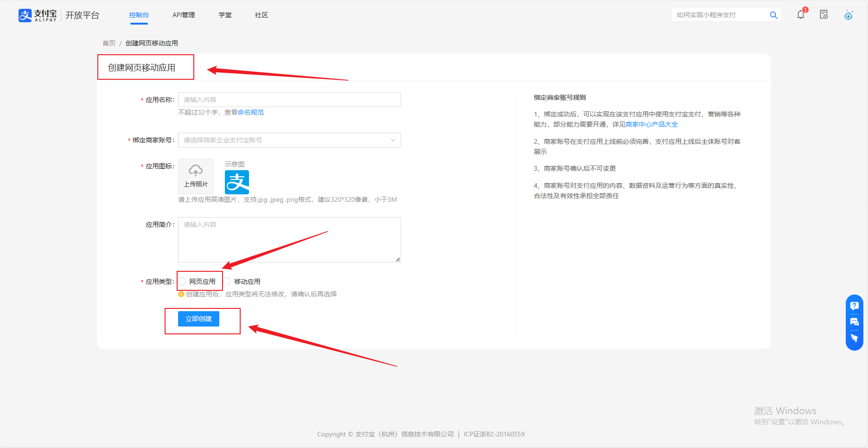Click the search magnifier icon
The image size is (868, 448).
pos(773,15)
